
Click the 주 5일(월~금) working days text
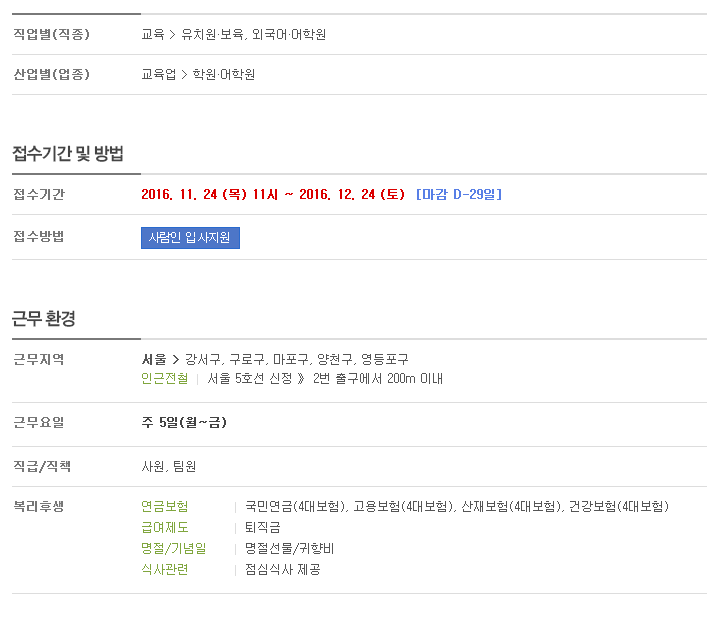pos(184,422)
